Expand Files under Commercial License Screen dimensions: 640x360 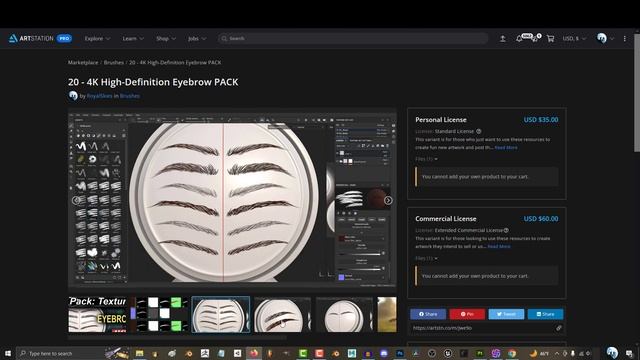click(x=426, y=258)
